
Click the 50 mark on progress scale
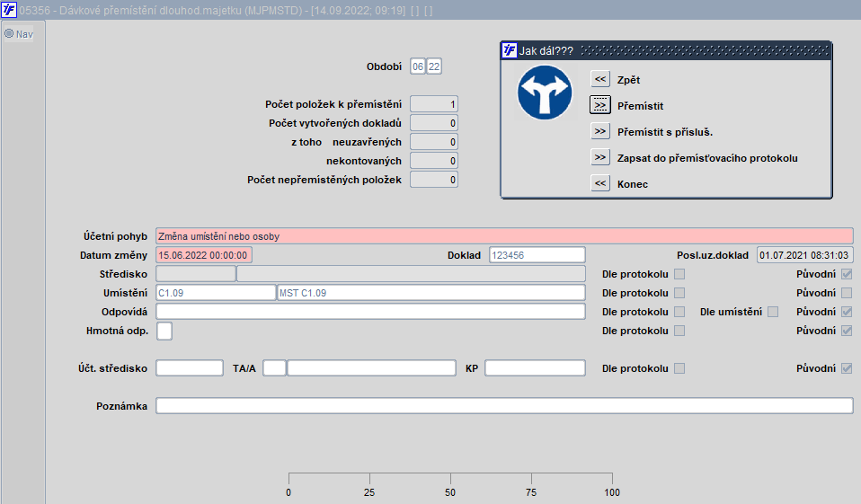click(x=450, y=492)
